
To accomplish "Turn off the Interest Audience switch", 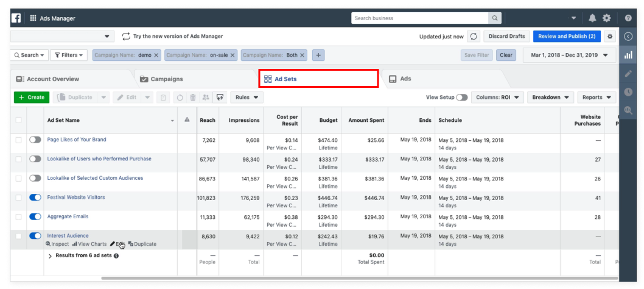I will click(x=35, y=236).
